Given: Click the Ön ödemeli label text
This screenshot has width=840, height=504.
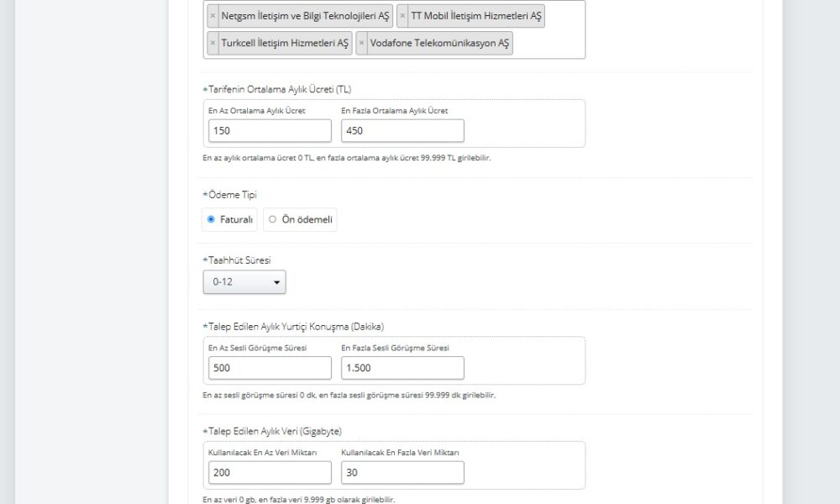Looking at the screenshot, I should tap(307, 220).
